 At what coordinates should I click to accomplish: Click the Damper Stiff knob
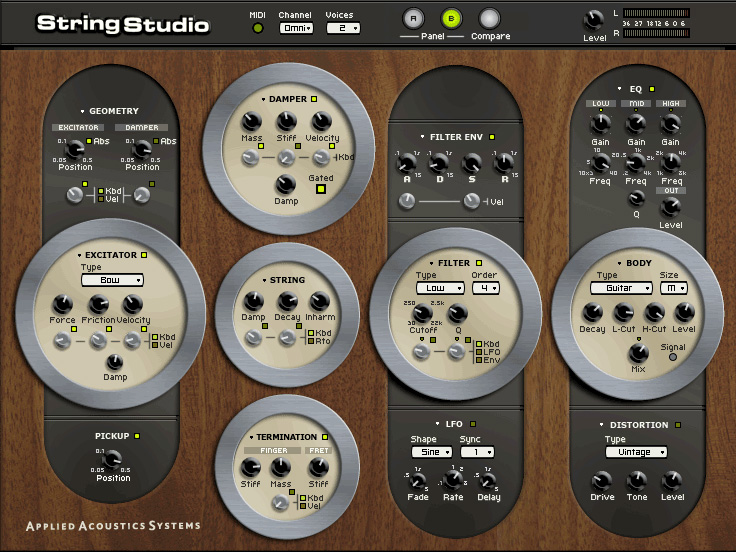[x=286, y=122]
